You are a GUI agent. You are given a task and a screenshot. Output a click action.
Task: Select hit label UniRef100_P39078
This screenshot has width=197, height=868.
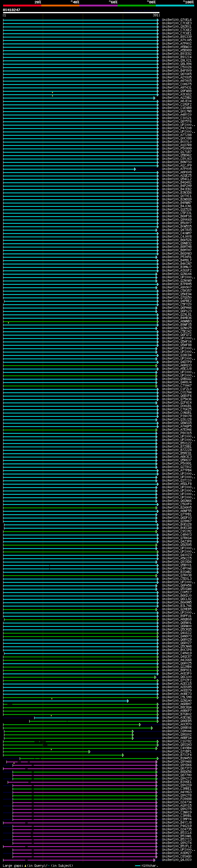pos(177,416)
